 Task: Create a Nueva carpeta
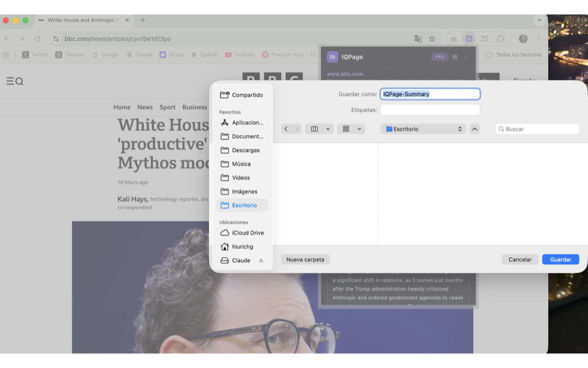pyautogui.click(x=305, y=259)
